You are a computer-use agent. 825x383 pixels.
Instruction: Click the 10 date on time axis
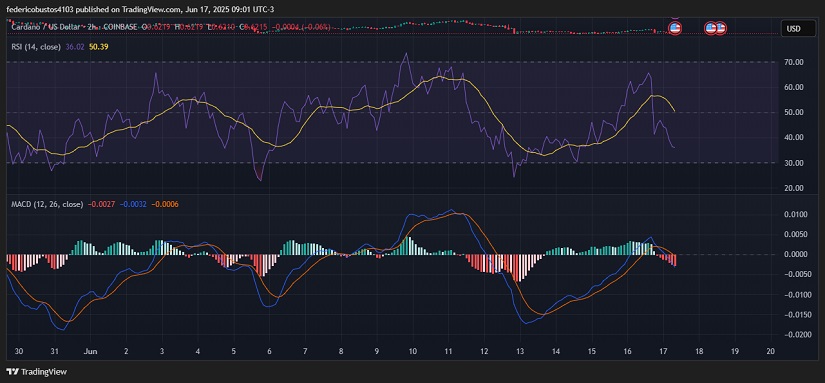click(x=412, y=351)
